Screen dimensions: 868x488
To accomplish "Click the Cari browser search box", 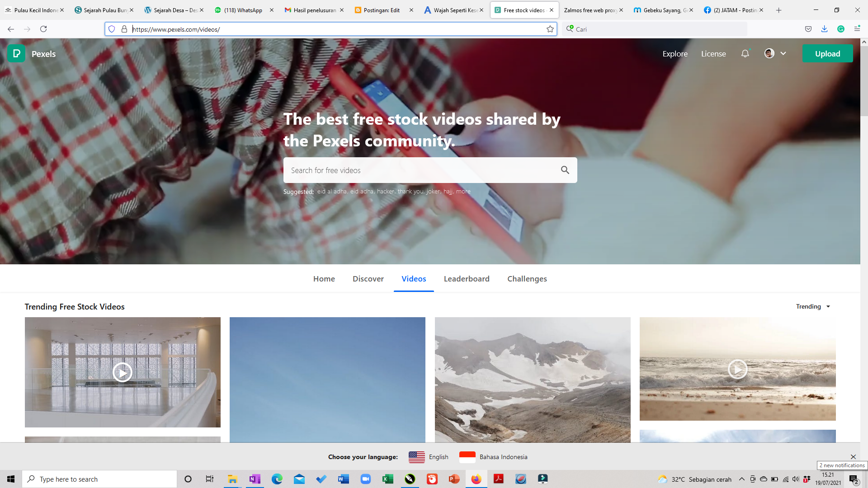I will [655, 29].
